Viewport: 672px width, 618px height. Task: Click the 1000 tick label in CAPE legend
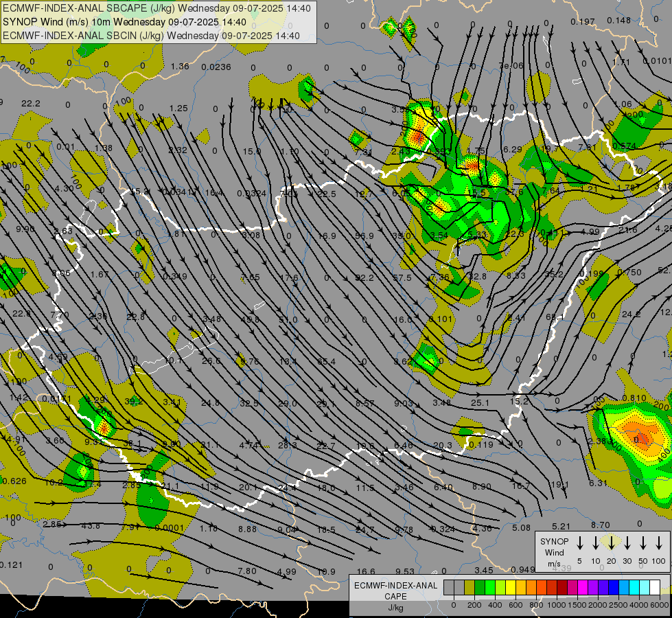557,605
